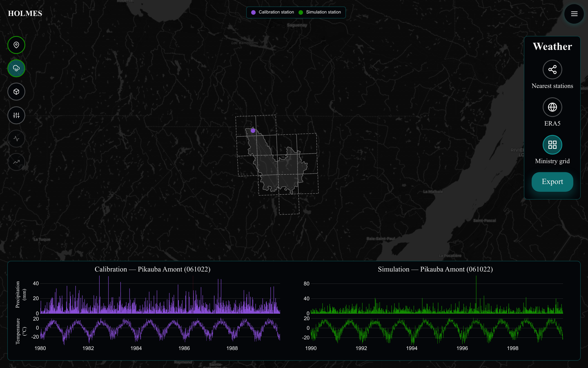Choose ERA5 globe icon
The width and height of the screenshot is (588, 368).
tap(552, 107)
